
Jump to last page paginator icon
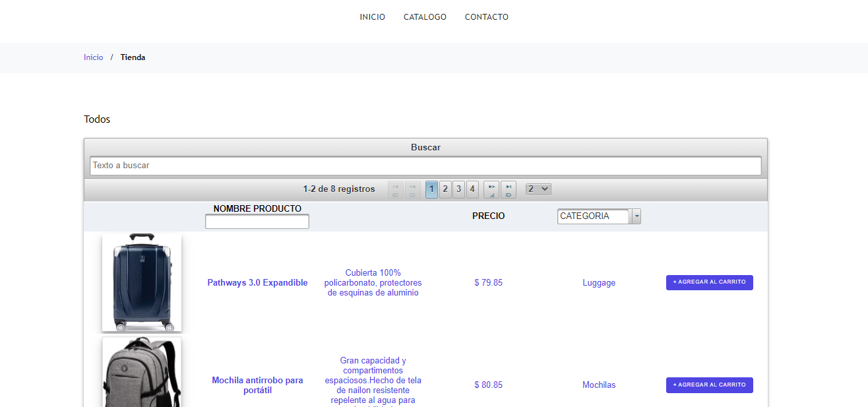click(x=509, y=190)
